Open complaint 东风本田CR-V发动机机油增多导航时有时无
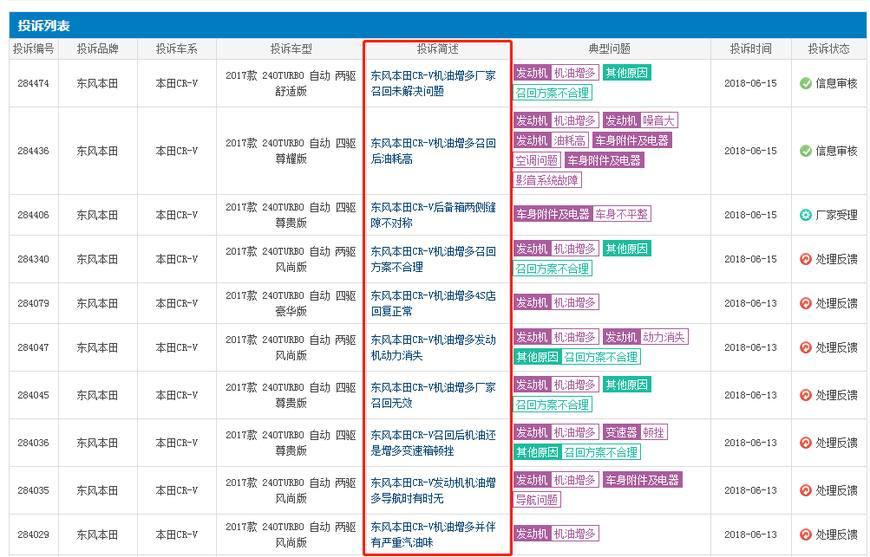The width and height of the screenshot is (870, 557). click(x=433, y=490)
